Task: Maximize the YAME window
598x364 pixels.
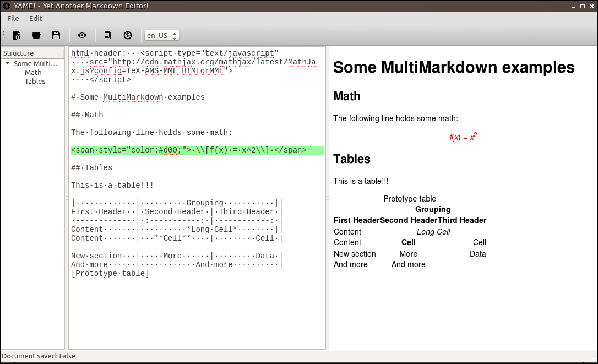Action: click(583, 6)
